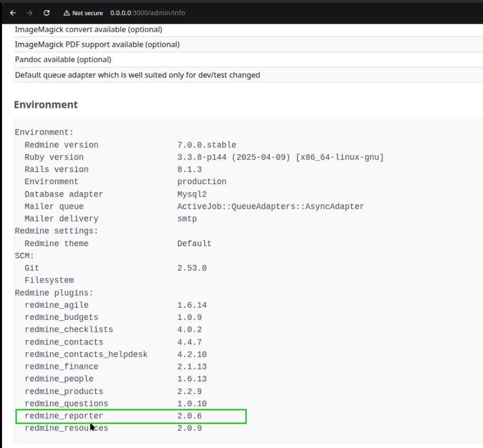Viewport: 483px width, 448px height.
Task: Select the database adapter value 'Mysql2'
Action: click(x=192, y=194)
